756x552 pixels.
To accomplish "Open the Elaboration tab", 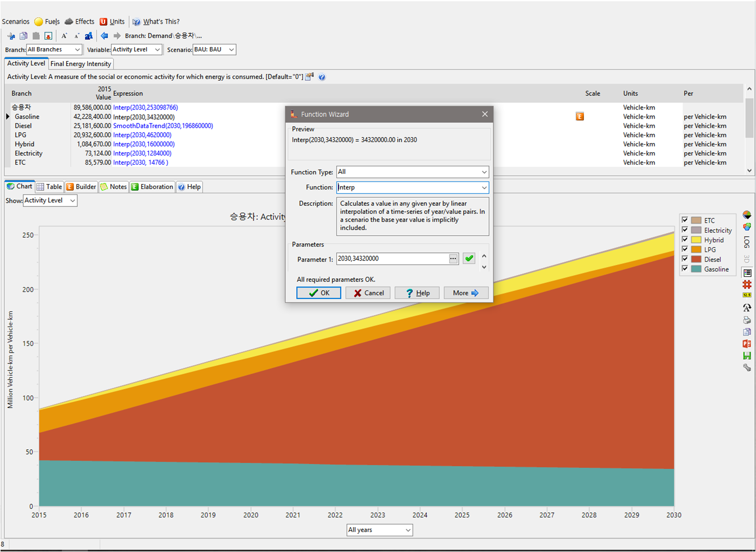I will pyautogui.click(x=152, y=187).
